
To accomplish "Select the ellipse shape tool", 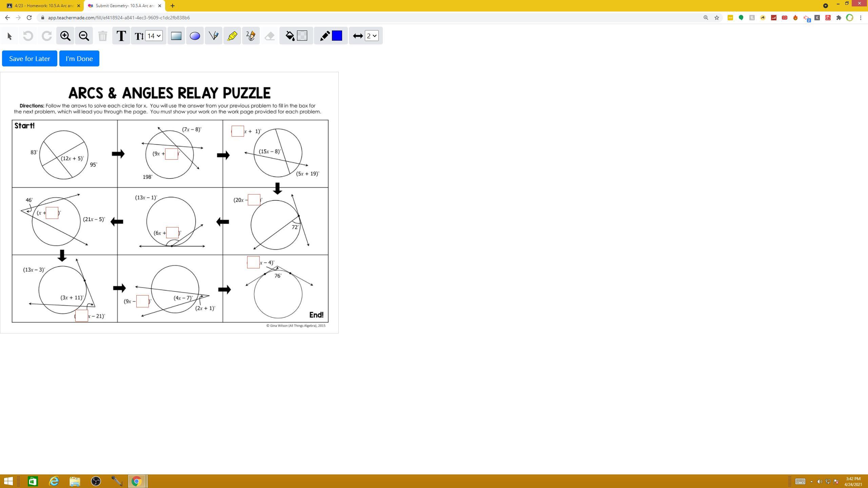I will [x=195, y=36].
